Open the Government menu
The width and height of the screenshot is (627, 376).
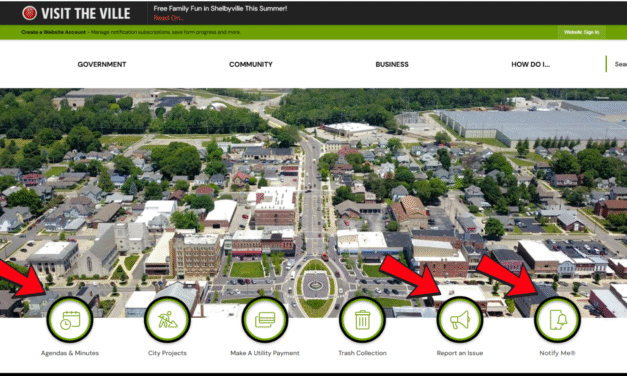click(102, 64)
